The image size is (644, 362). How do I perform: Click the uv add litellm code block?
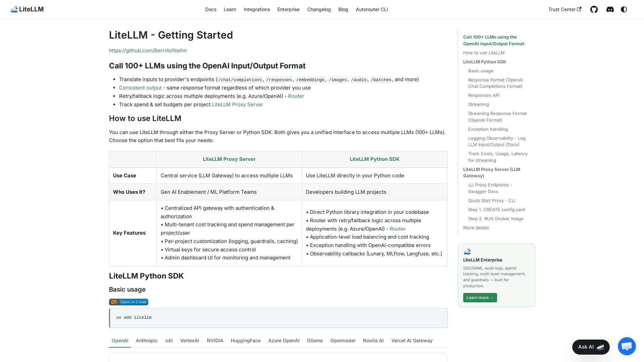point(278,318)
